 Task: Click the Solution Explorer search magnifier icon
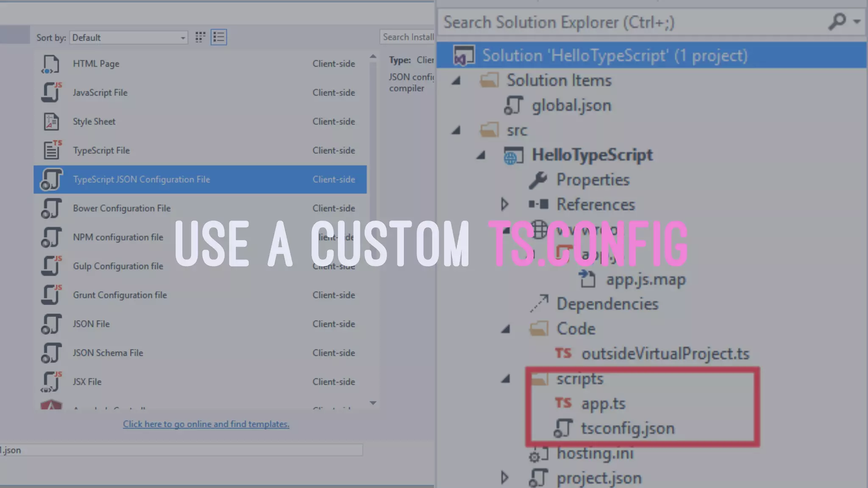coord(837,22)
